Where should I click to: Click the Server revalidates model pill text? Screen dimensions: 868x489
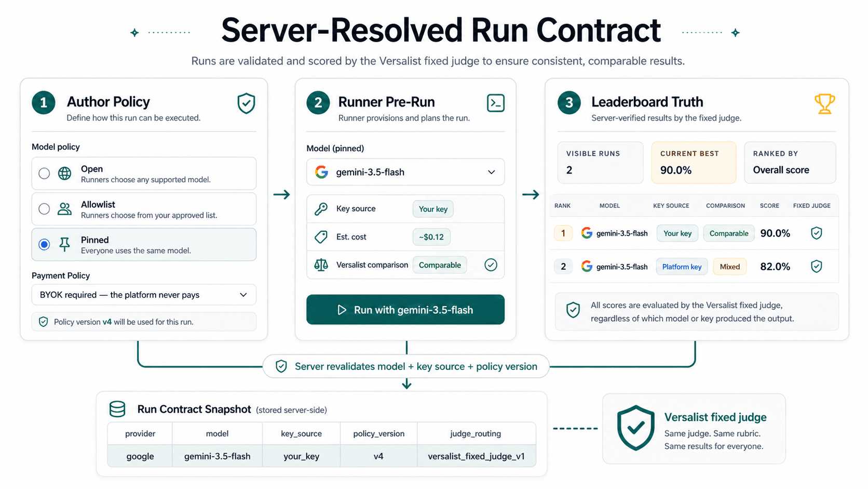[416, 366]
